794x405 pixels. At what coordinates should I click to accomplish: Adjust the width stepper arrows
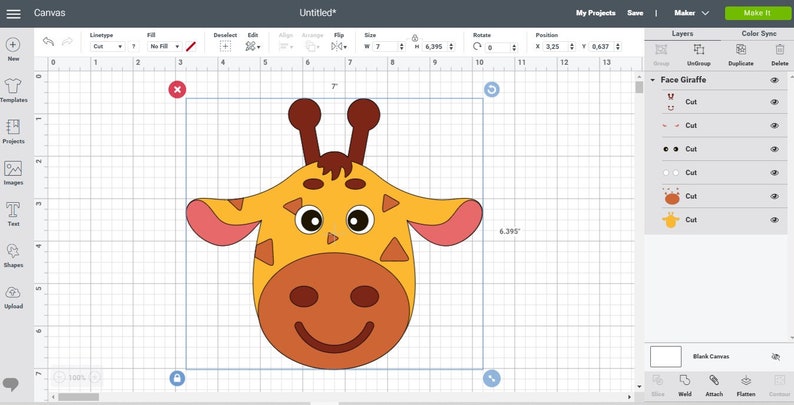402,47
